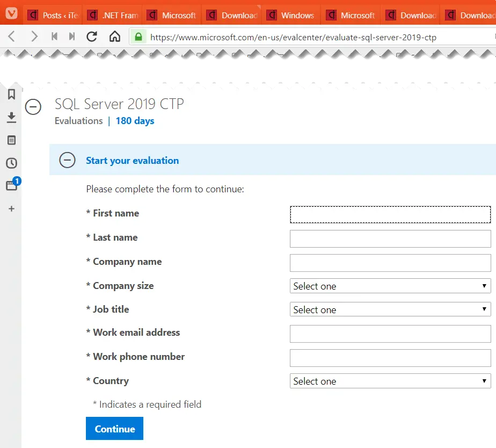Navigate forward a page

tap(34, 37)
